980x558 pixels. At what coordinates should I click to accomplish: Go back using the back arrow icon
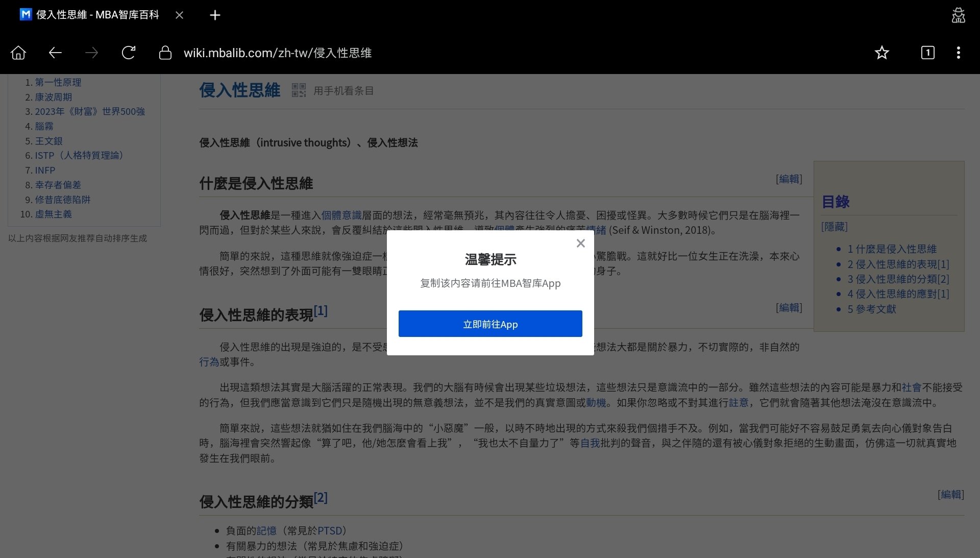pyautogui.click(x=55, y=53)
